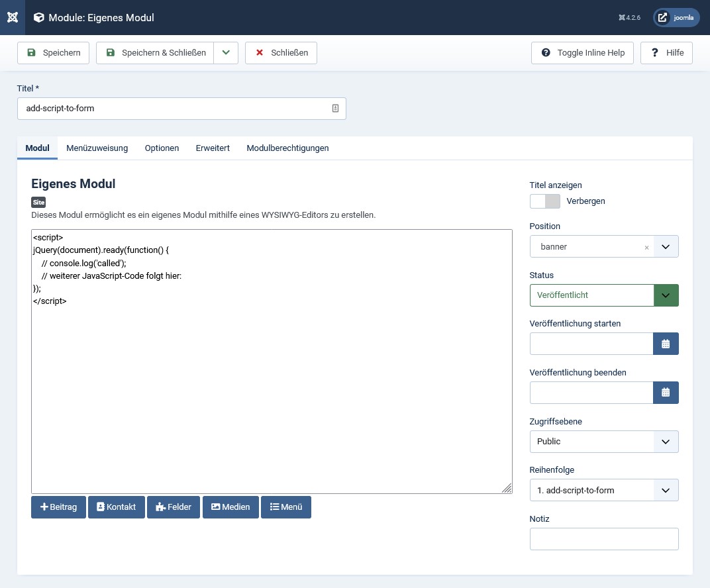Toggle Inline Help on
Screen dimensions: 710x588
pos(582,53)
